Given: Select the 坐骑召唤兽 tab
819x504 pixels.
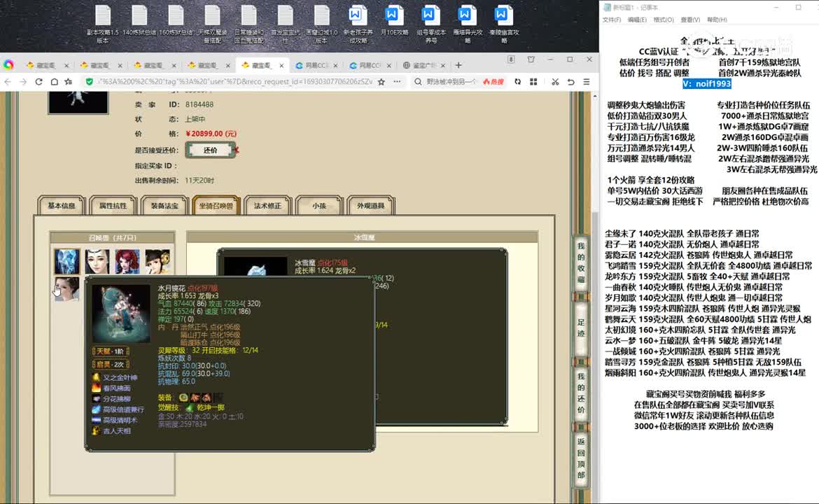Looking at the screenshot, I should (x=216, y=206).
